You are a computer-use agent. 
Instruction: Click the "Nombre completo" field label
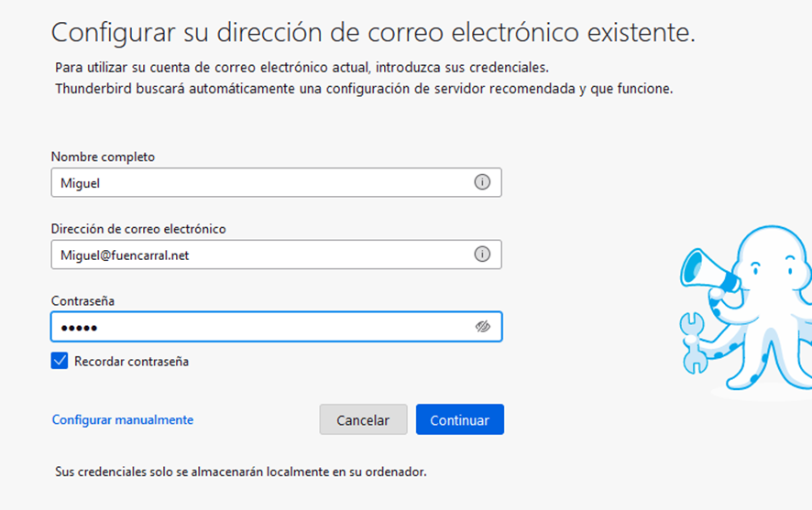(103, 157)
